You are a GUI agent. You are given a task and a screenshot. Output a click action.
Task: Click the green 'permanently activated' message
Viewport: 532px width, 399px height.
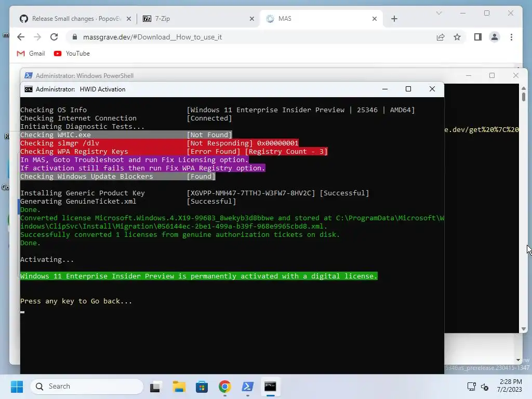point(199,276)
